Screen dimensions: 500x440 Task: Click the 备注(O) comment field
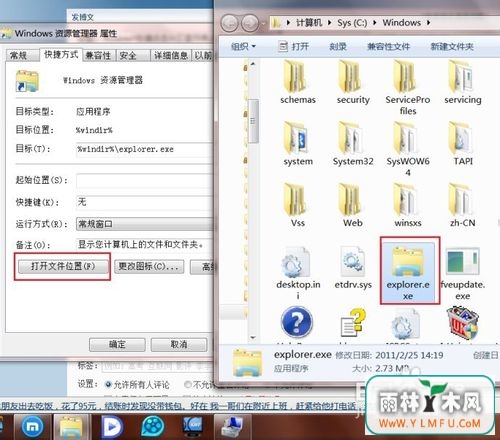[144, 244]
